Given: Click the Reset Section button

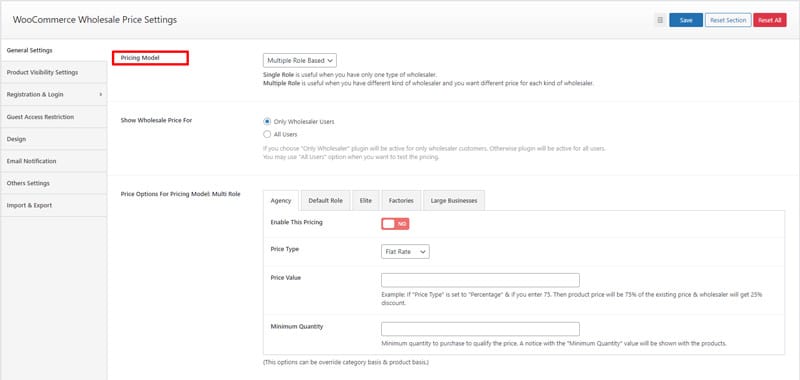Looking at the screenshot, I should click(x=728, y=20).
